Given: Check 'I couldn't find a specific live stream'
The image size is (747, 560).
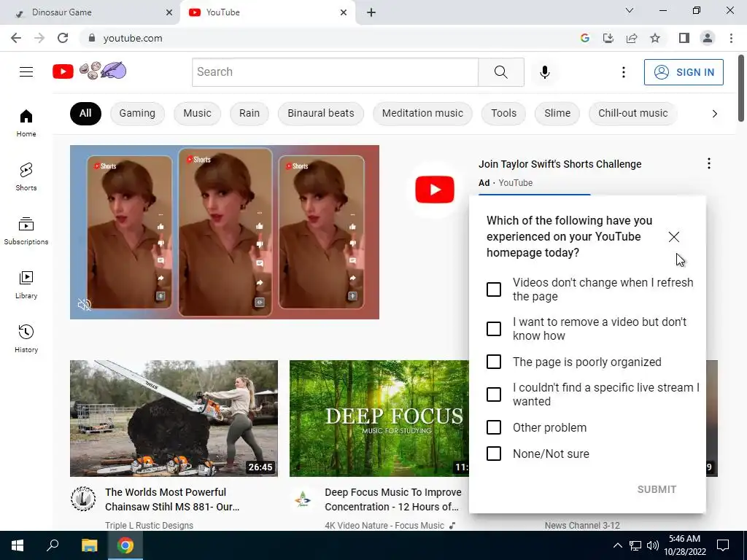Looking at the screenshot, I should pos(494,394).
